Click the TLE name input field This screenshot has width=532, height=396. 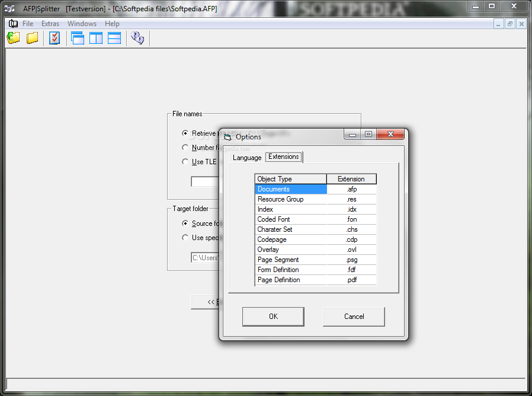[205, 181]
